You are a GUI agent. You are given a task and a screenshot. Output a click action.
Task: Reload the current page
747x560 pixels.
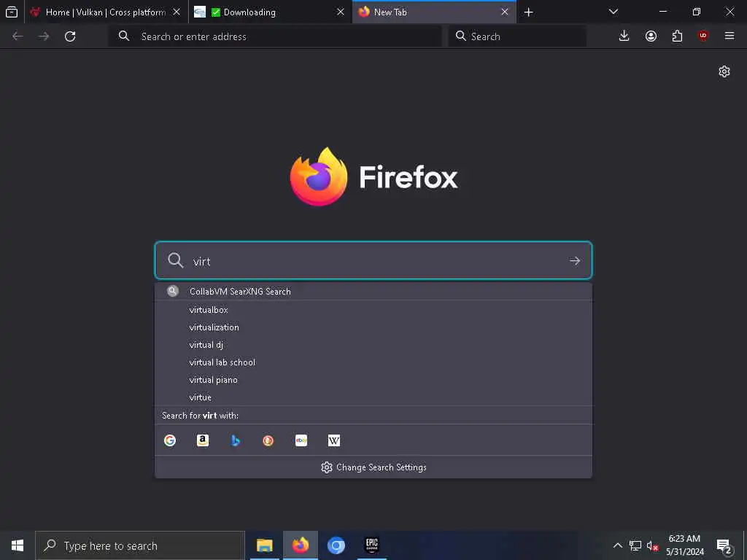click(70, 36)
